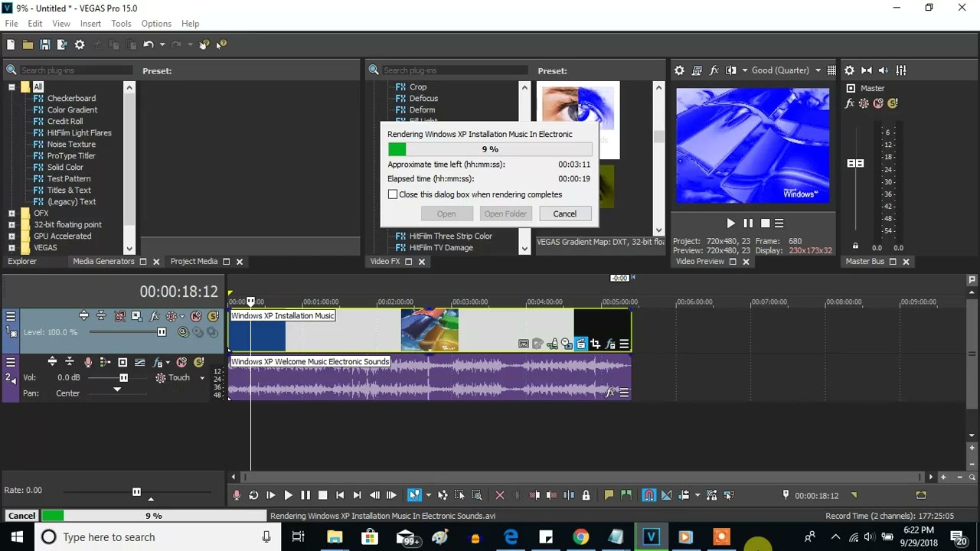This screenshot has height=551, width=980.
Task: Insert a marker in timeline toolbar
Action: 609,495
